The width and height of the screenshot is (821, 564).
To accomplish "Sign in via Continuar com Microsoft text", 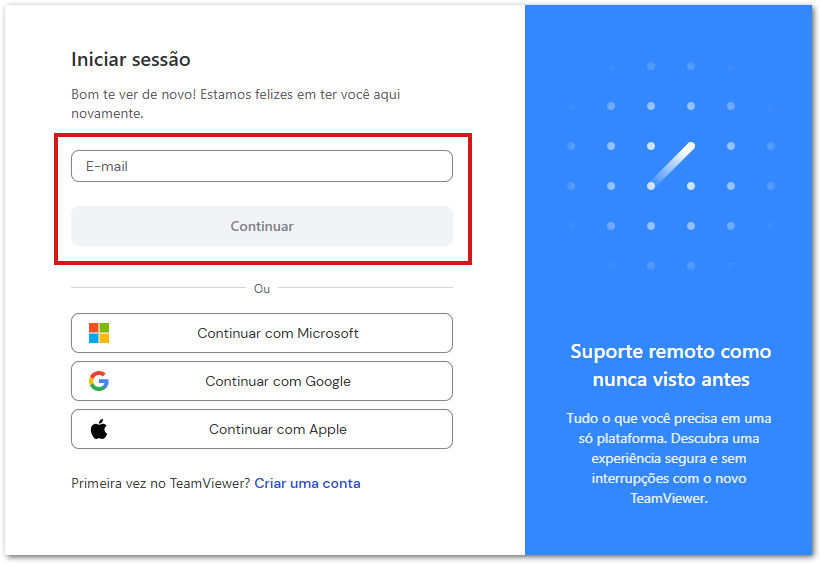I will pos(278,333).
